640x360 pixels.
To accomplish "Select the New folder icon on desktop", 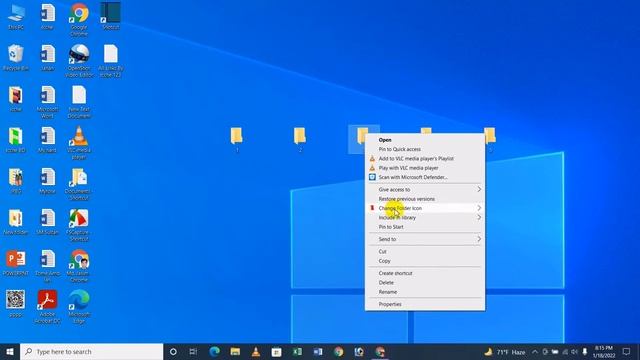I will tap(16, 222).
